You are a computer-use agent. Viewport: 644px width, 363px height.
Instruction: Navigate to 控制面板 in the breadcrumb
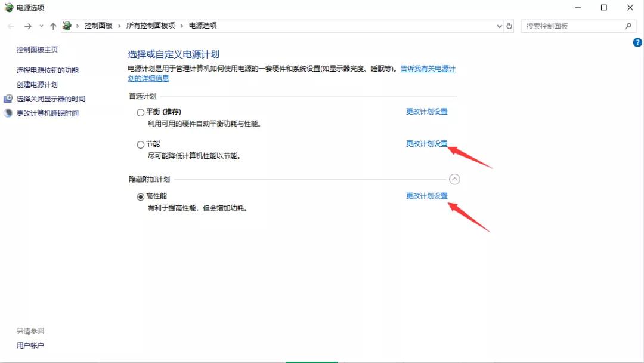coord(98,26)
